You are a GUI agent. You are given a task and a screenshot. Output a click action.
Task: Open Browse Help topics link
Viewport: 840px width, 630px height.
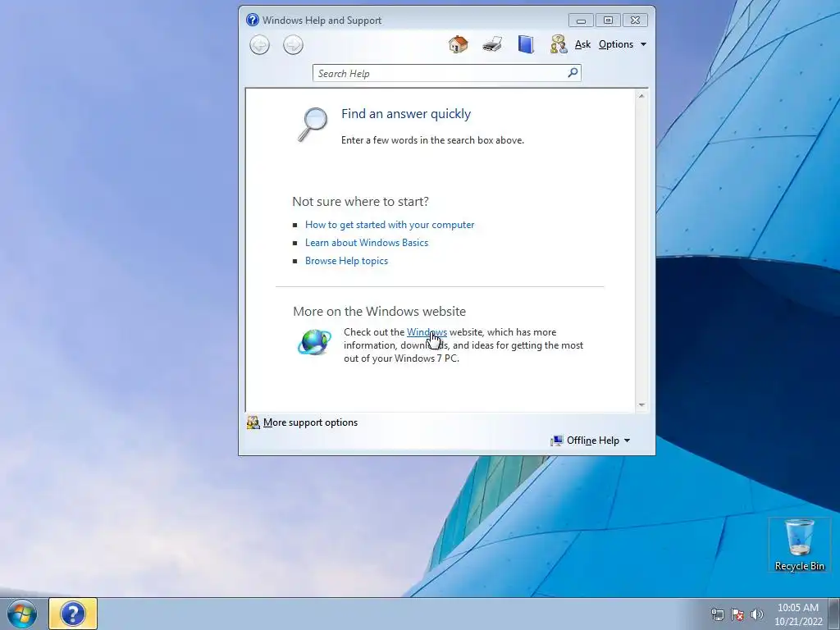(346, 261)
